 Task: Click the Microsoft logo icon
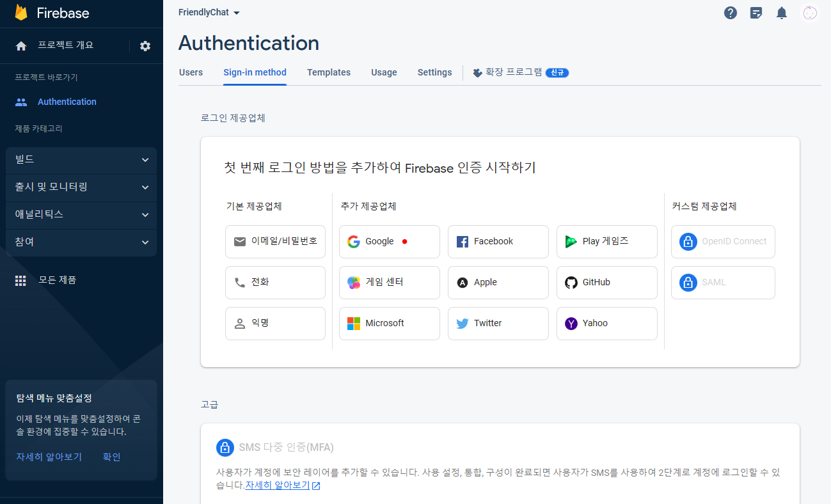[354, 324]
